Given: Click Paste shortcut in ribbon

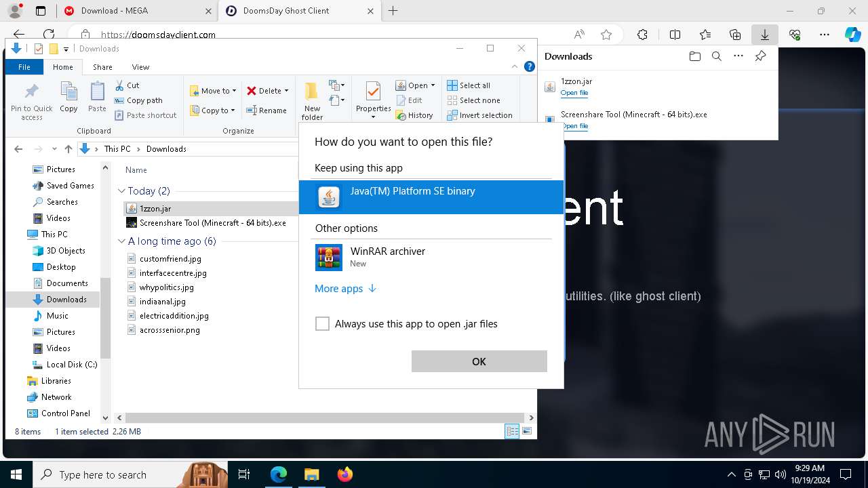Looking at the screenshot, I should tap(145, 115).
